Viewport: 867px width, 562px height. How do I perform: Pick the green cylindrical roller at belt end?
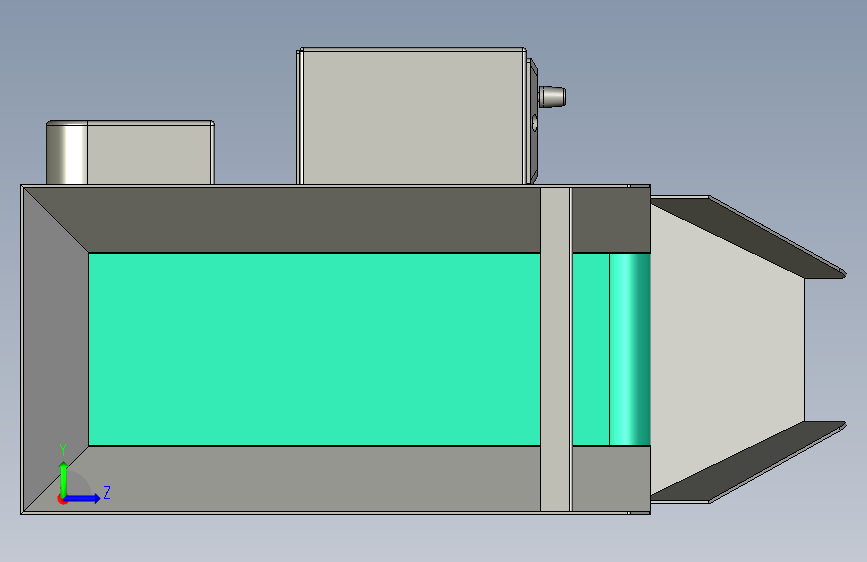coord(630,349)
